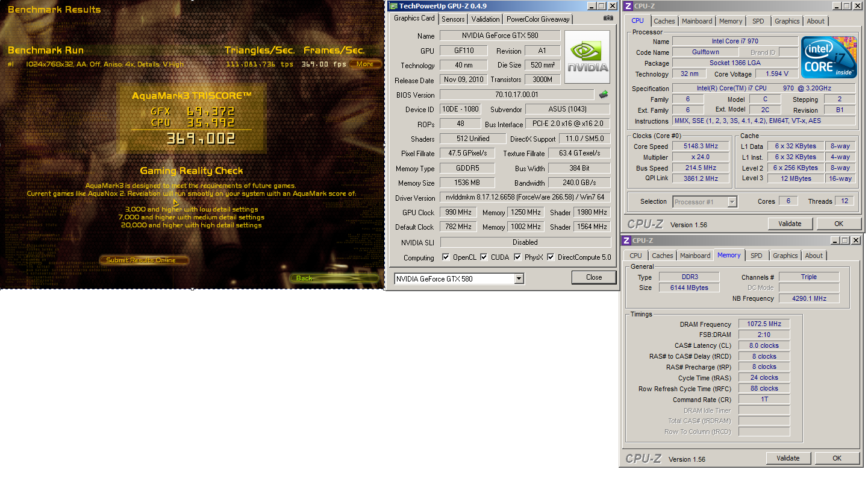Switch to the Sensors tab in GPU-Z
Image resolution: width=868 pixels, height=478 pixels.
click(x=453, y=19)
